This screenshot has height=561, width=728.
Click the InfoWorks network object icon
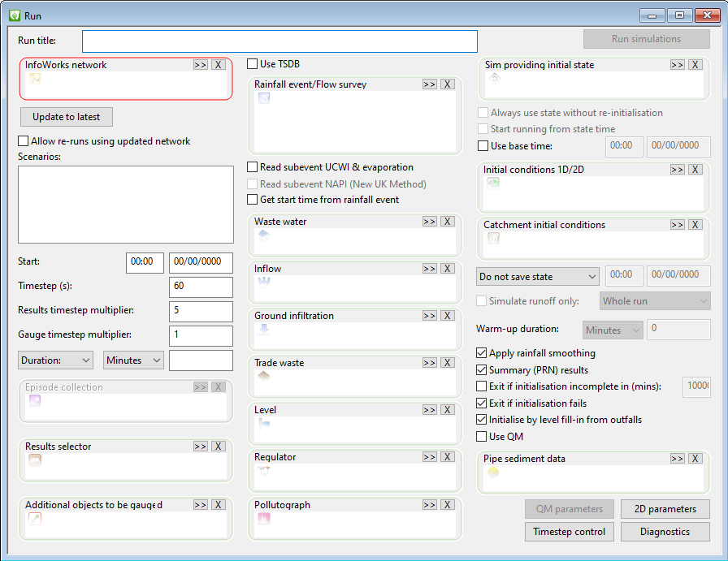35,79
